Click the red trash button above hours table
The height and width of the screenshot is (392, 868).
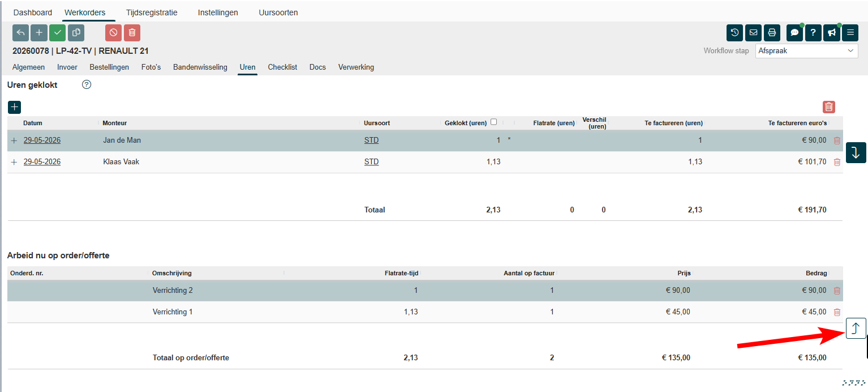(829, 106)
